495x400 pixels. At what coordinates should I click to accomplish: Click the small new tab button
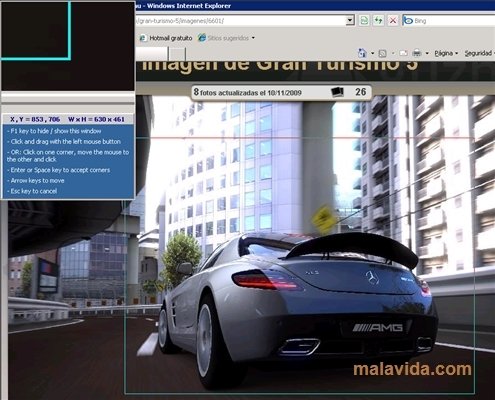pyautogui.click(x=177, y=53)
